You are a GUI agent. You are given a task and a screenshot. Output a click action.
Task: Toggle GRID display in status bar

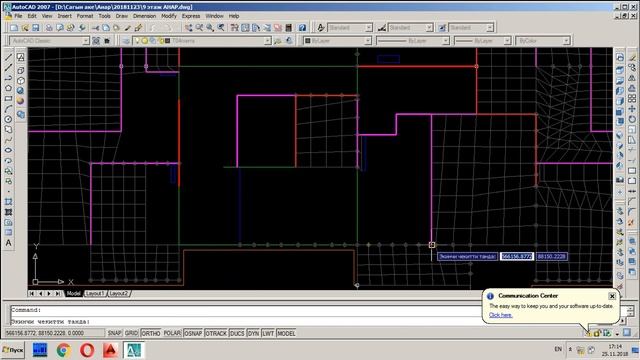tap(131, 333)
